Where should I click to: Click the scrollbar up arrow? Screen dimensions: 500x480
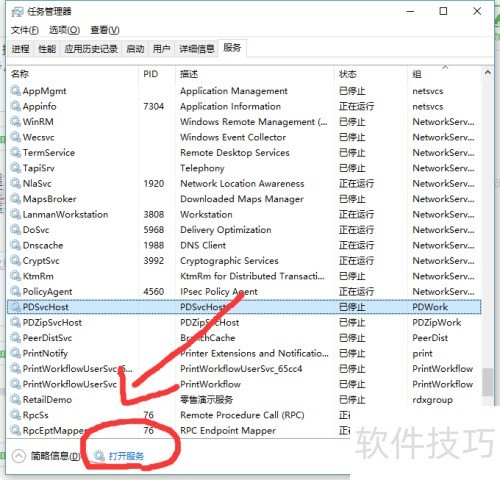(488, 72)
